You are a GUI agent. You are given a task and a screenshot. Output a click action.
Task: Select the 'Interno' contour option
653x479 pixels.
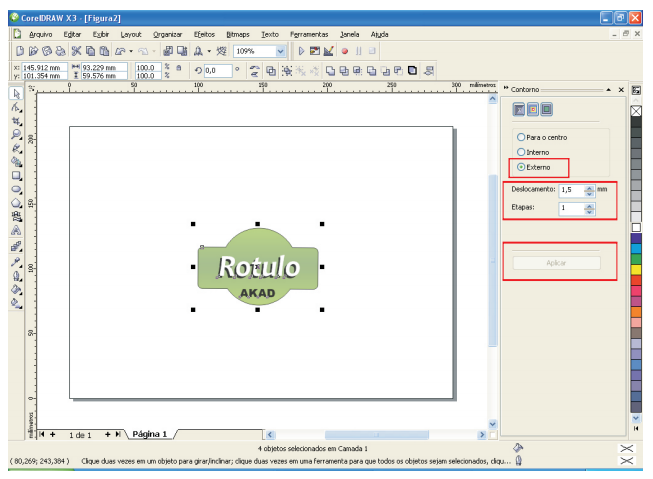tap(520, 151)
